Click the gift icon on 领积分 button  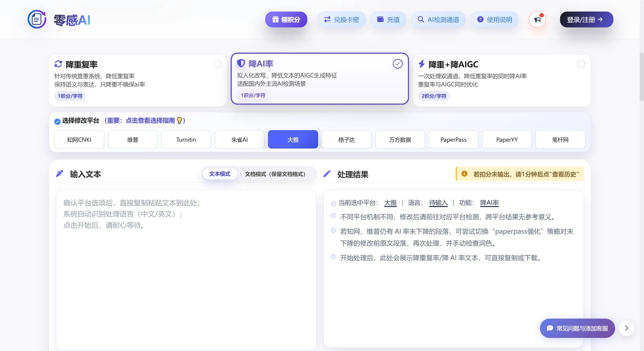(x=275, y=19)
